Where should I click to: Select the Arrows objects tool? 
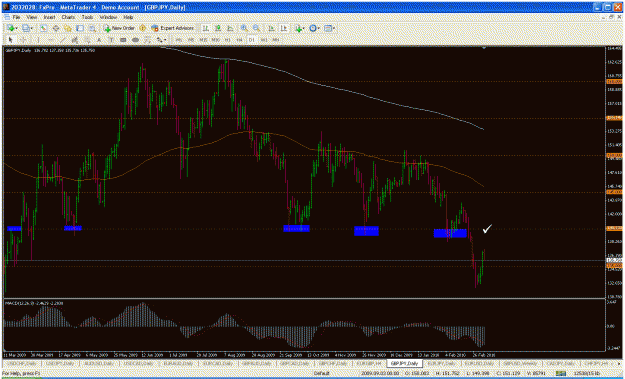tap(159, 39)
